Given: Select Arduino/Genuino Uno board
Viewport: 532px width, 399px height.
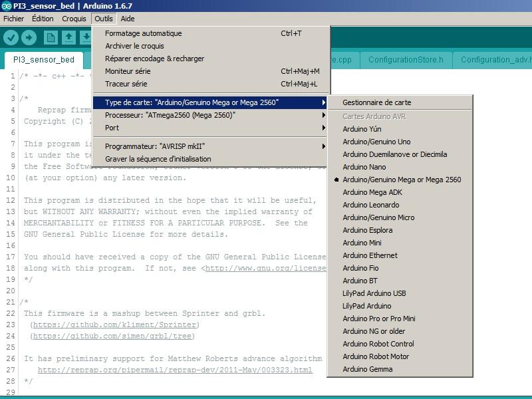Looking at the screenshot, I should [400, 142].
